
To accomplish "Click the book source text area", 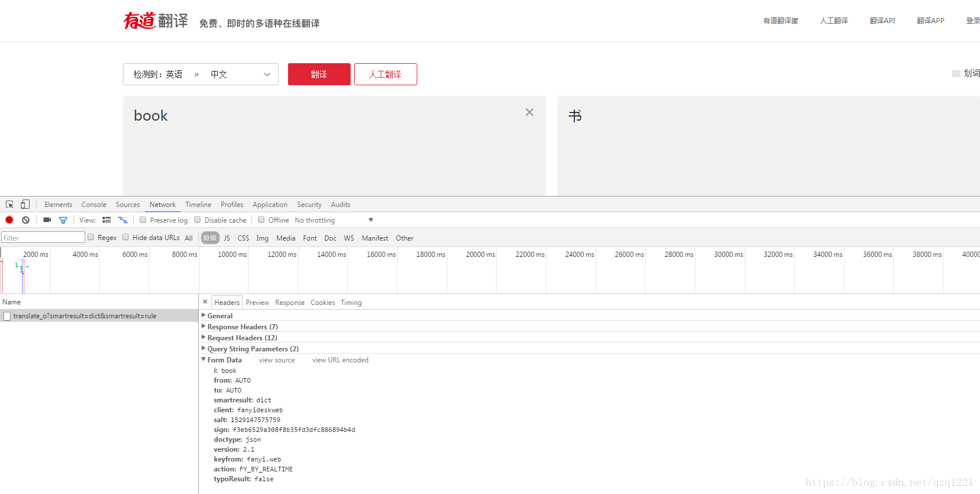I will tap(334, 146).
